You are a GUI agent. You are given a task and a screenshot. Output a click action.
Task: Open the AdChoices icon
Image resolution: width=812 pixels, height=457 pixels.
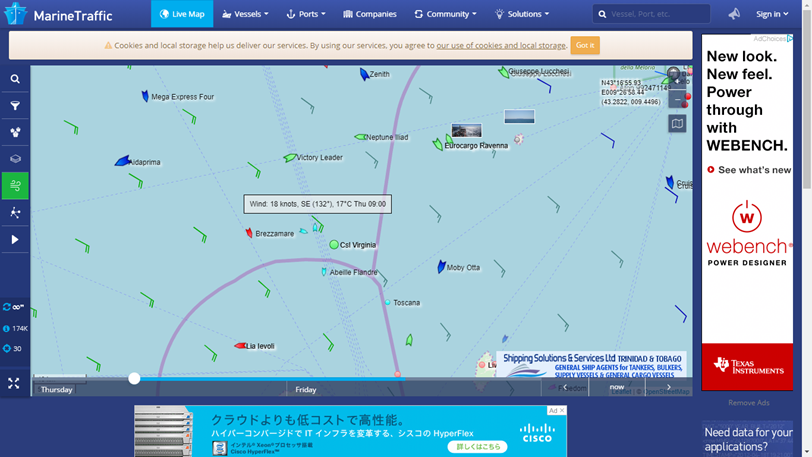790,38
